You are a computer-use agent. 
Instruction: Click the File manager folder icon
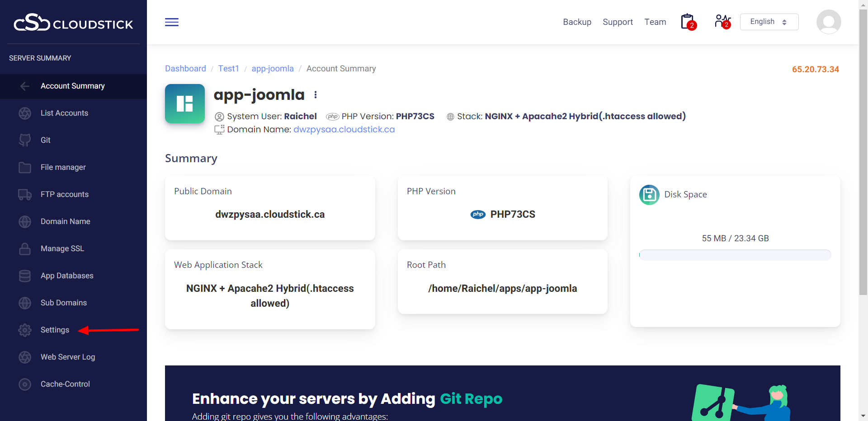tap(25, 168)
